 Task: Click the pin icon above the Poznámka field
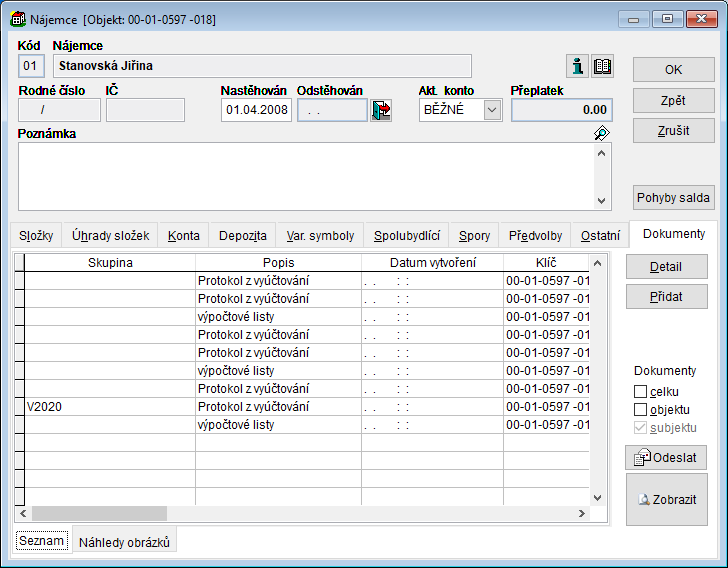pyautogui.click(x=601, y=133)
